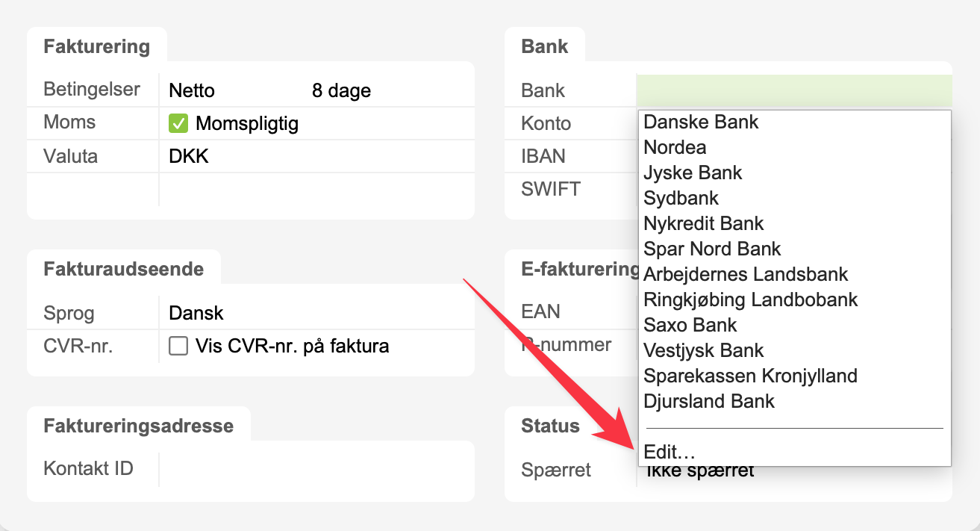Select Jyske Bank option

(x=693, y=173)
